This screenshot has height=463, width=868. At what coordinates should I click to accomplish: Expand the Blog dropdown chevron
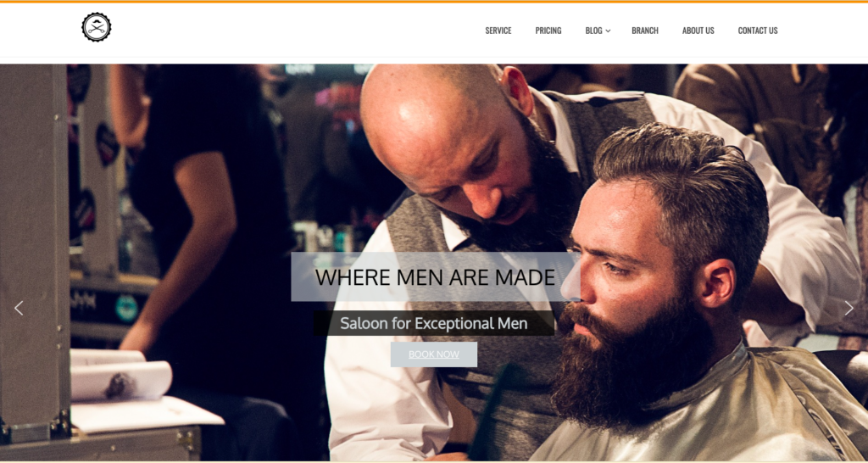608,31
